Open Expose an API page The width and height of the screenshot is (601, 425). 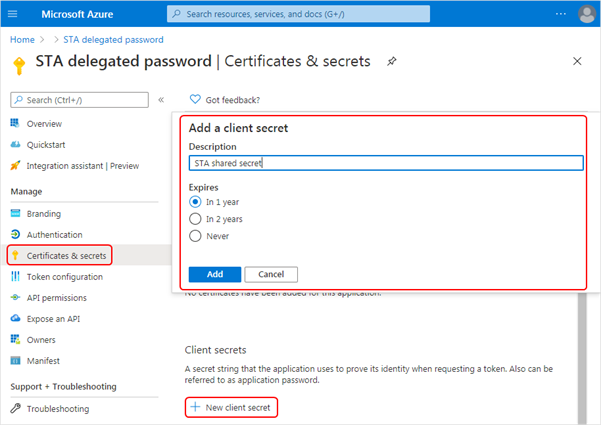[53, 319]
